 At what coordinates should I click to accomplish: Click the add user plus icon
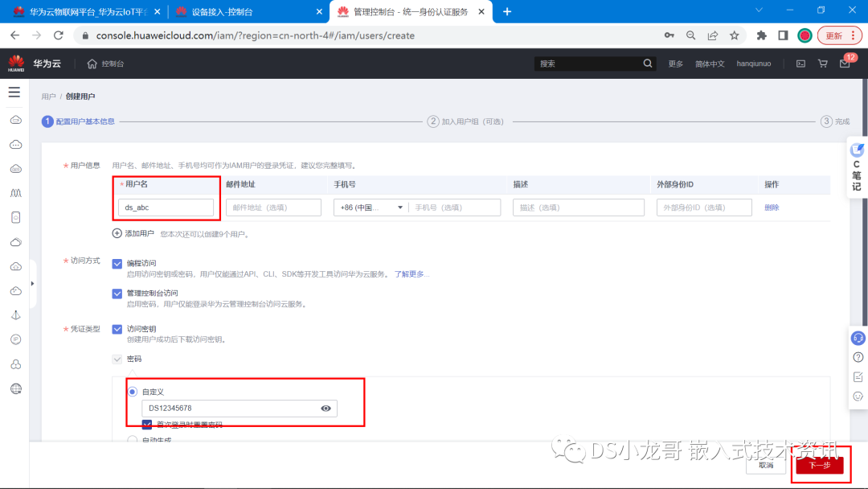pyautogui.click(x=117, y=233)
